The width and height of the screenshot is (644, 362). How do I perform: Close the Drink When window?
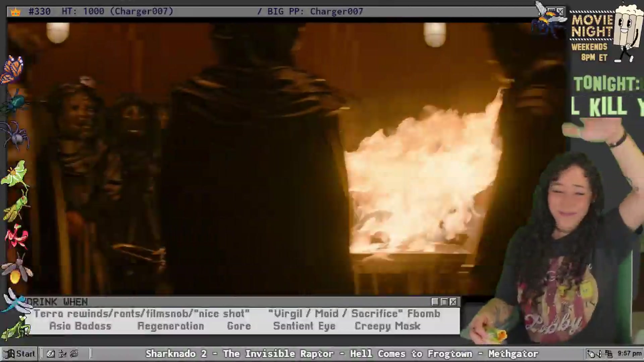[453, 302]
